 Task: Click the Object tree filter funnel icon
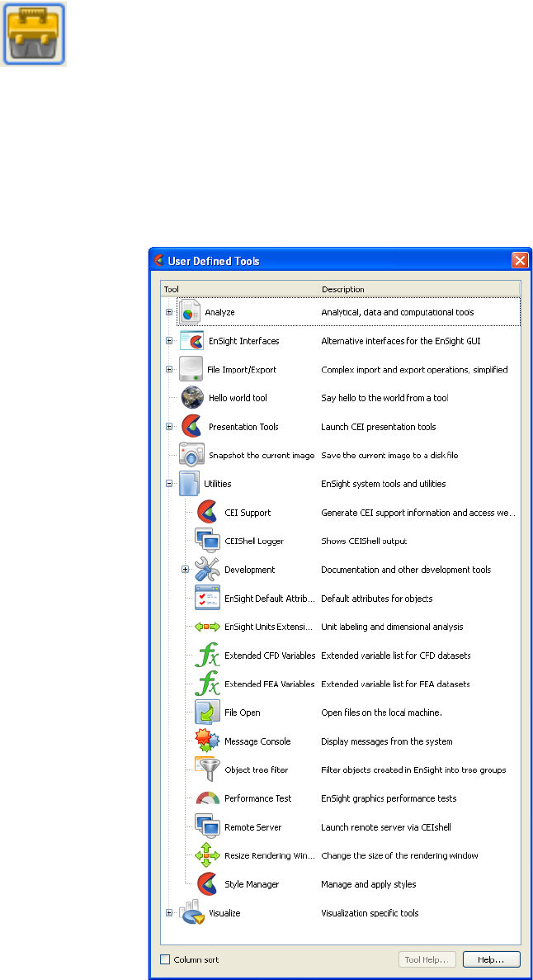pos(207,769)
